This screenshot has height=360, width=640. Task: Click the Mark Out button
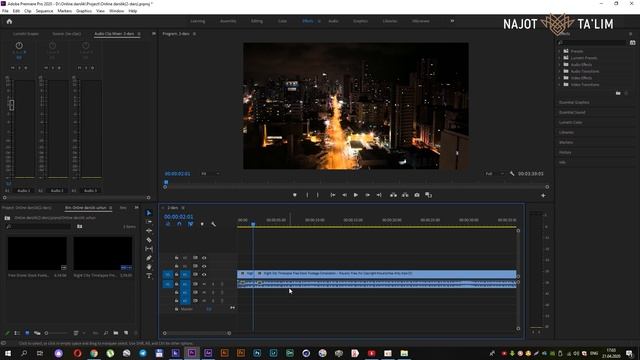coord(318,195)
